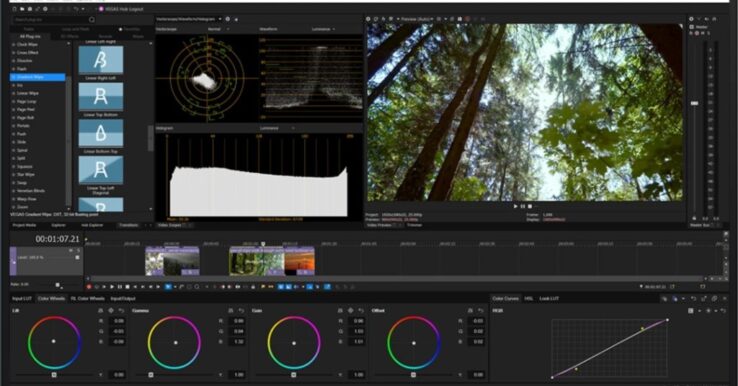Viewport: 738px width, 386px height.
Task: Click the open project folder icon in top toolbar
Action: pyautogui.click(x=22, y=9)
